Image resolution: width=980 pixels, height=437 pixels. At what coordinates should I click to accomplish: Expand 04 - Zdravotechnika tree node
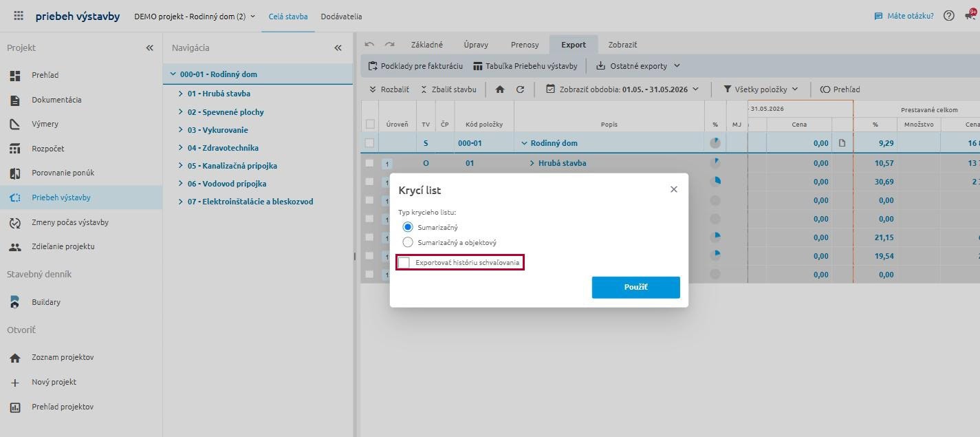coord(181,147)
